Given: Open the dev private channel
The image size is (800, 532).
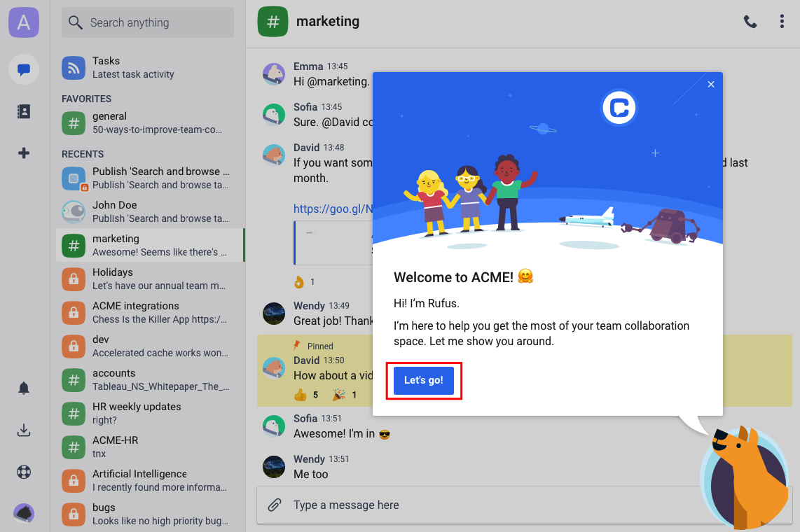Looking at the screenshot, I should tap(151, 346).
